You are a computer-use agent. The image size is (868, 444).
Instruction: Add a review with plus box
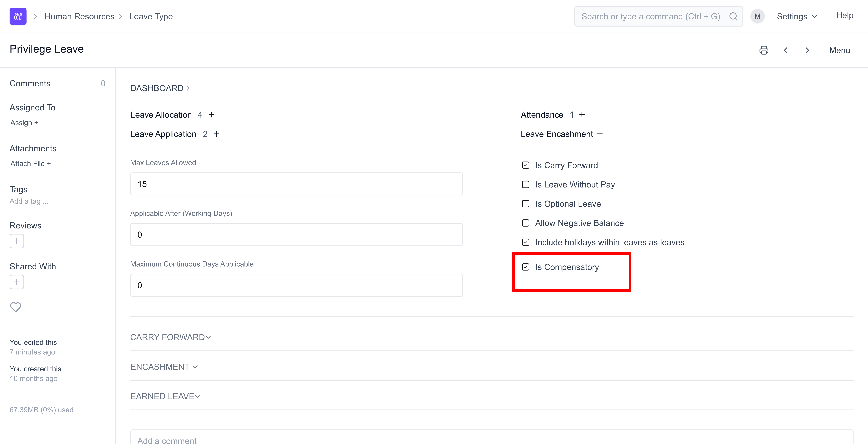17,241
